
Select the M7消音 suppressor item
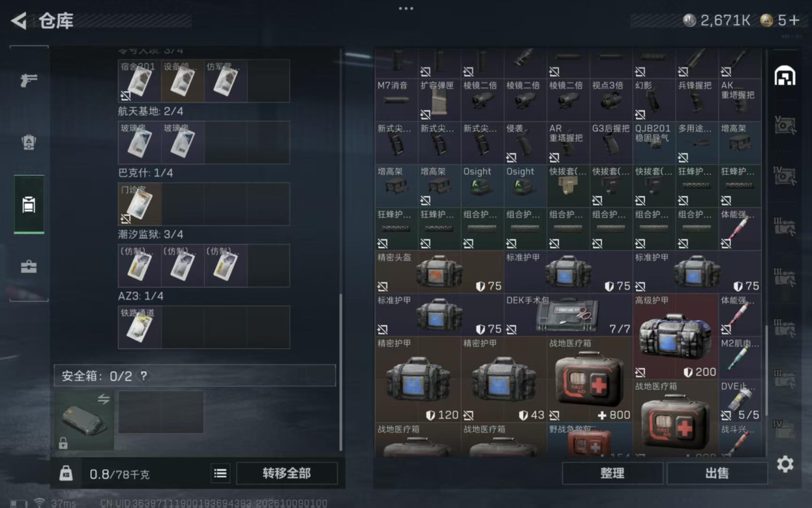tap(396, 100)
